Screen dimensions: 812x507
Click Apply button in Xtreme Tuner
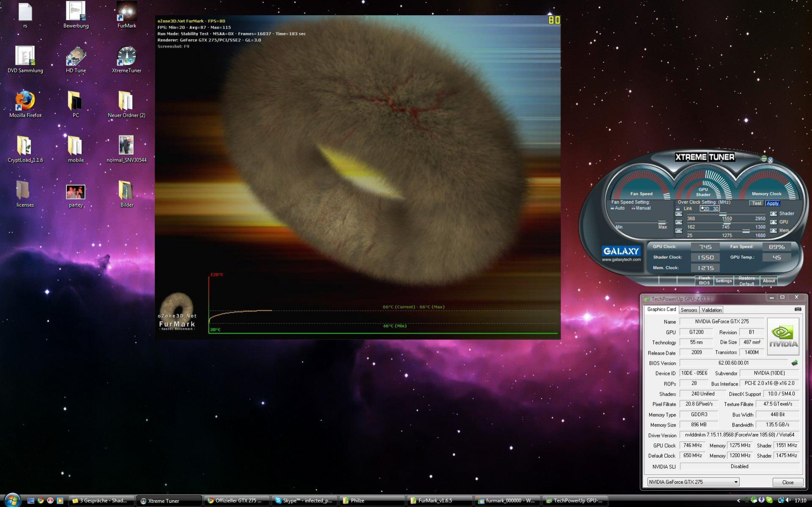click(772, 203)
